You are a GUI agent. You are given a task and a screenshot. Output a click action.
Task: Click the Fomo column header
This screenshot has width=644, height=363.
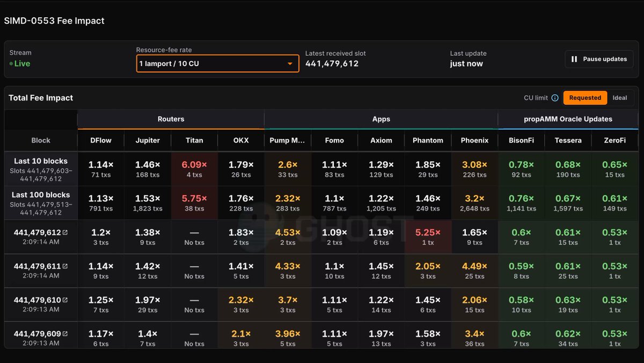click(334, 140)
